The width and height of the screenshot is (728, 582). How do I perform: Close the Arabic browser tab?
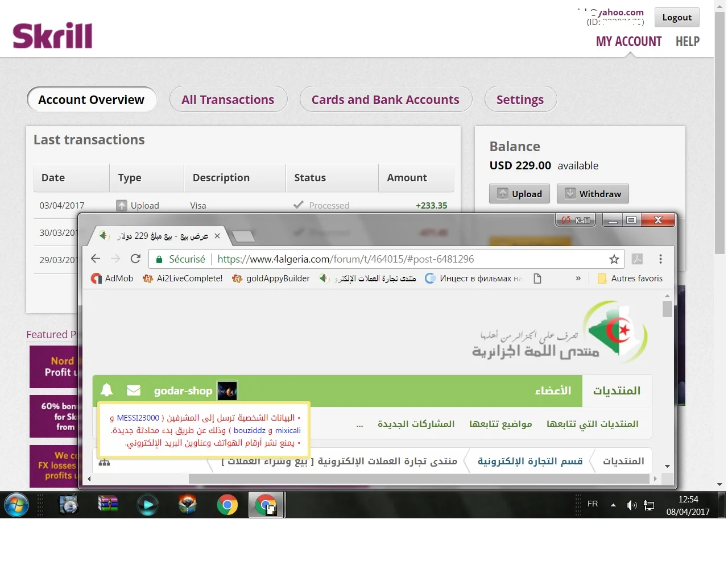(x=217, y=236)
